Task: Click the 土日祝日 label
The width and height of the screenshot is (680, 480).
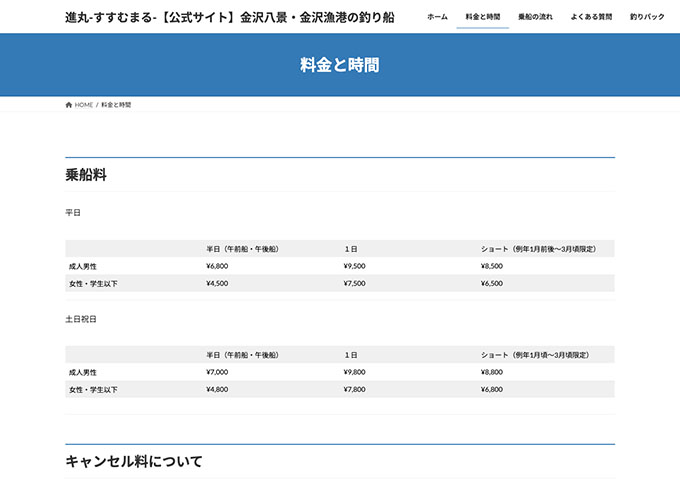Action: pos(81,319)
